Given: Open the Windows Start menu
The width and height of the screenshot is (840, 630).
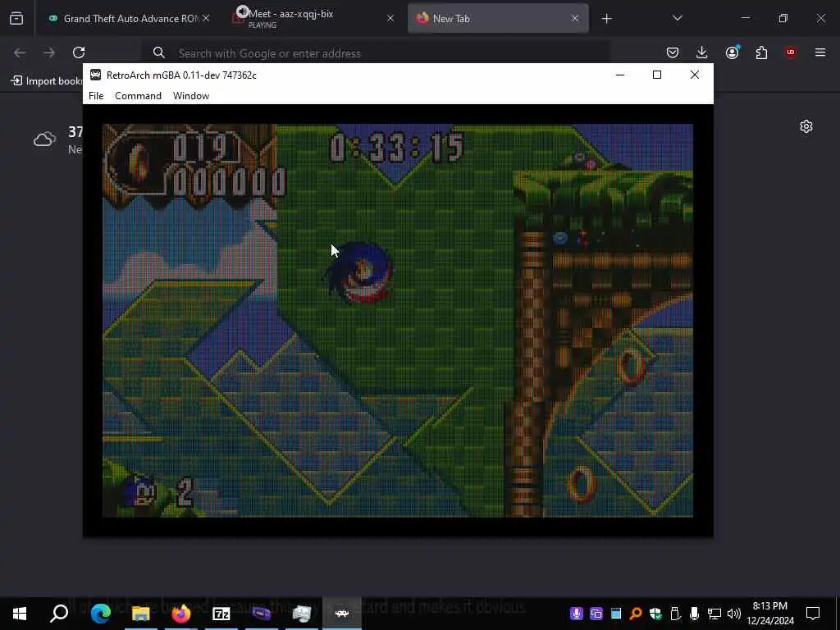Looking at the screenshot, I should (20, 614).
